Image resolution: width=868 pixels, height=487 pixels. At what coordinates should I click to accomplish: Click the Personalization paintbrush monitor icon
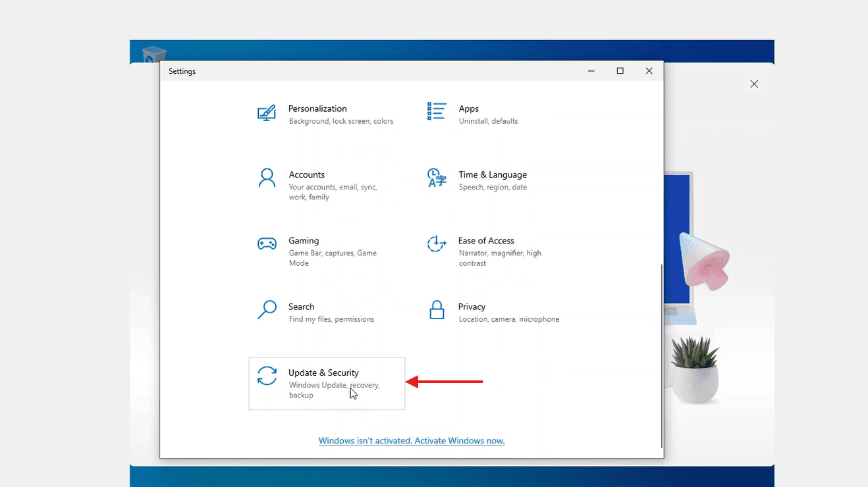click(267, 113)
